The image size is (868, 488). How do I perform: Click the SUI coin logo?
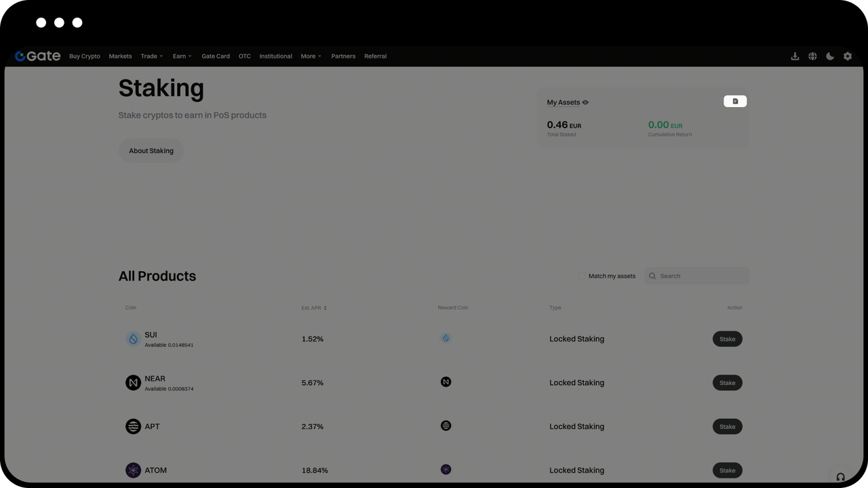pyautogui.click(x=133, y=339)
